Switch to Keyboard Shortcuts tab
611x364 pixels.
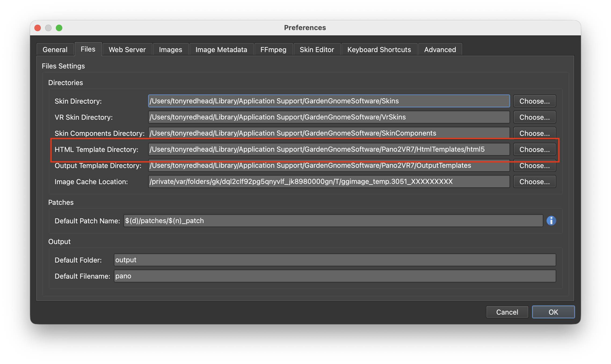pyautogui.click(x=379, y=50)
